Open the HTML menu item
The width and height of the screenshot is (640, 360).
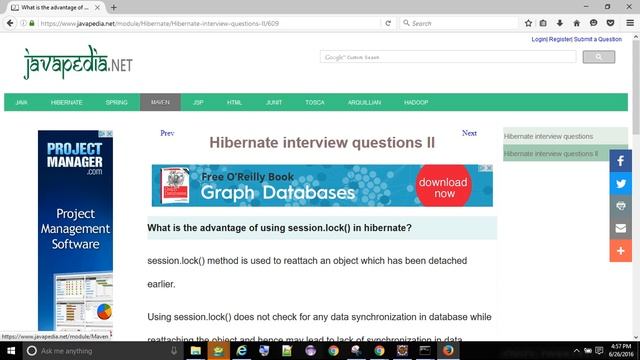[x=234, y=102]
